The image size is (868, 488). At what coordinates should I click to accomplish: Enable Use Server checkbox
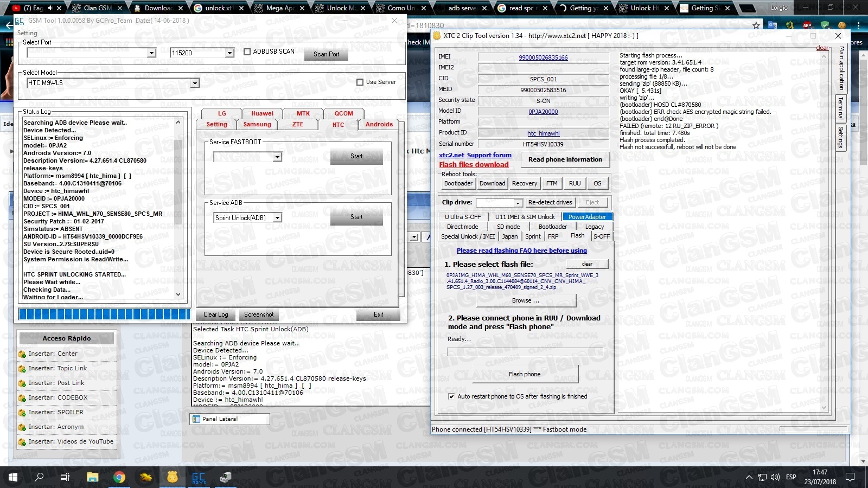click(x=360, y=82)
